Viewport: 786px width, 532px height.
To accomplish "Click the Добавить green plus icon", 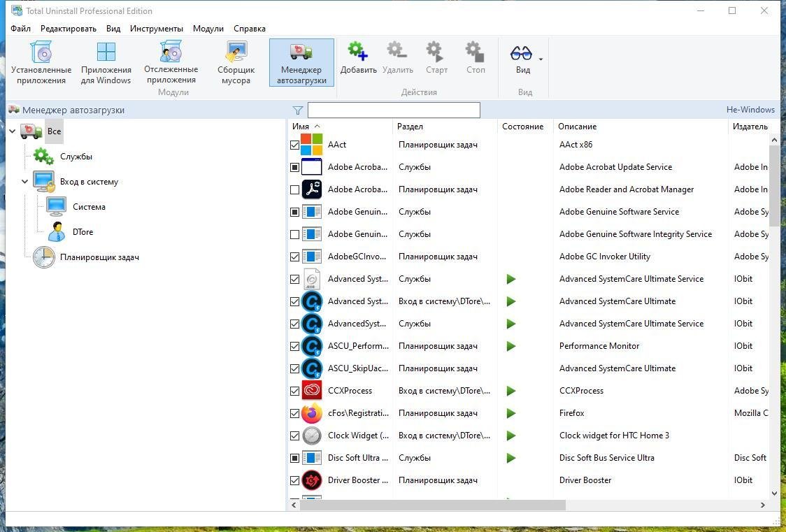I will (358, 52).
